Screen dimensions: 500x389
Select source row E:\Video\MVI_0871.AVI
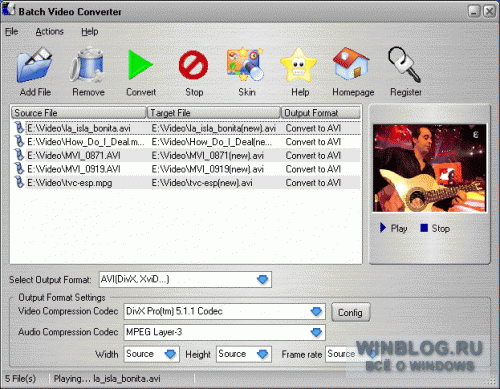coord(74,156)
